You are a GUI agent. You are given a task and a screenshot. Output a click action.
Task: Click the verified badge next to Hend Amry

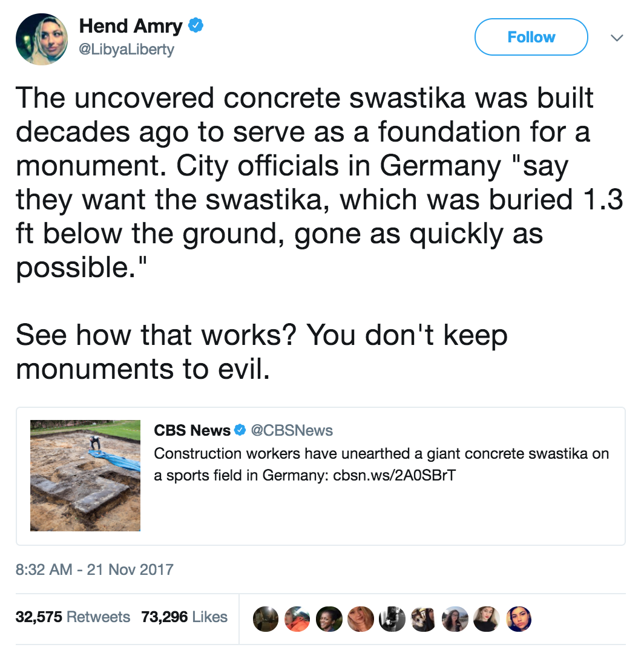coord(197,26)
